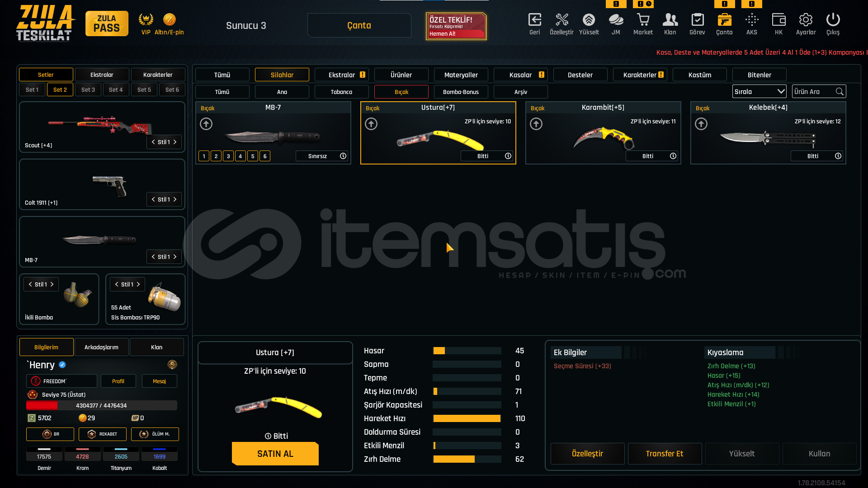Click the Çıkış power icon
The image size is (868, 488).
click(x=833, y=20)
